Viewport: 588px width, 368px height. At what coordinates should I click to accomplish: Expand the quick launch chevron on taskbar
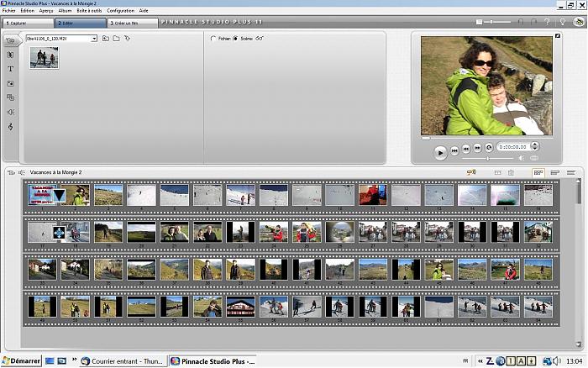tap(74, 360)
